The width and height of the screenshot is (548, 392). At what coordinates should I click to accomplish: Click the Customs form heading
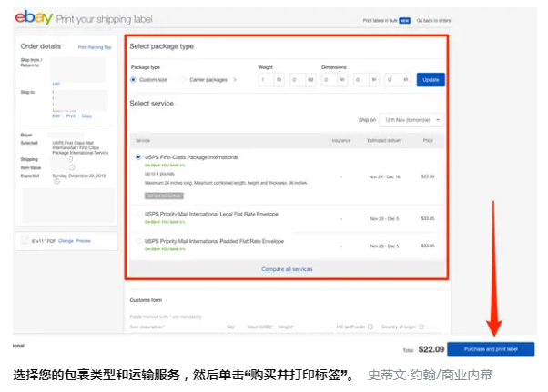(146, 300)
